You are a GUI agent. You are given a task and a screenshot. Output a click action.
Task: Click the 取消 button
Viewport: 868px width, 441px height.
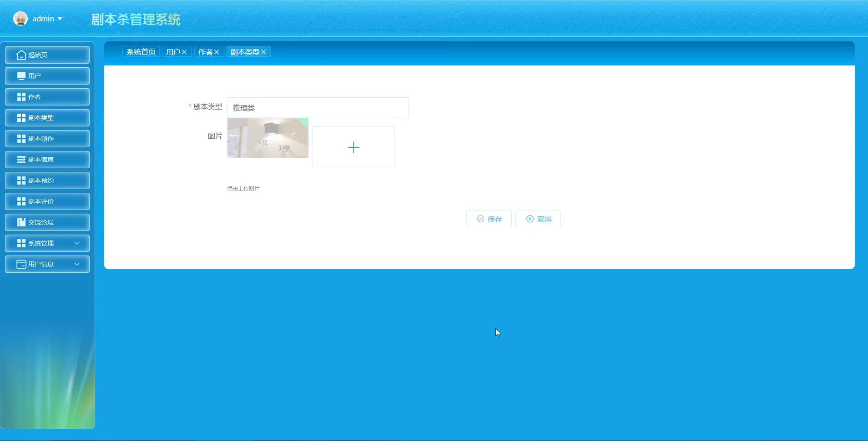538,219
